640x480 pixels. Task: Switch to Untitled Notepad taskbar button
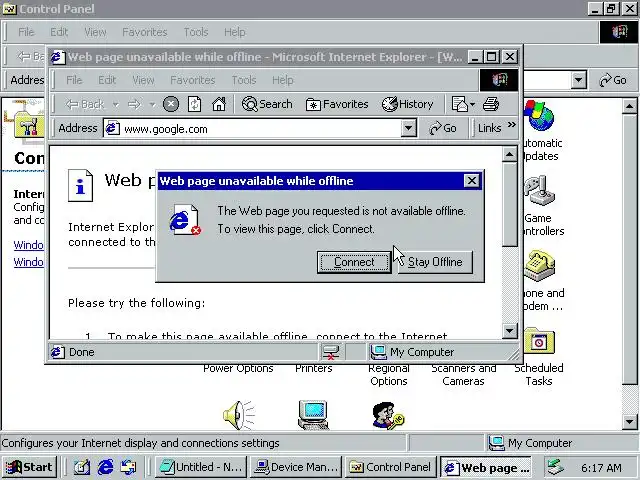coord(202,467)
